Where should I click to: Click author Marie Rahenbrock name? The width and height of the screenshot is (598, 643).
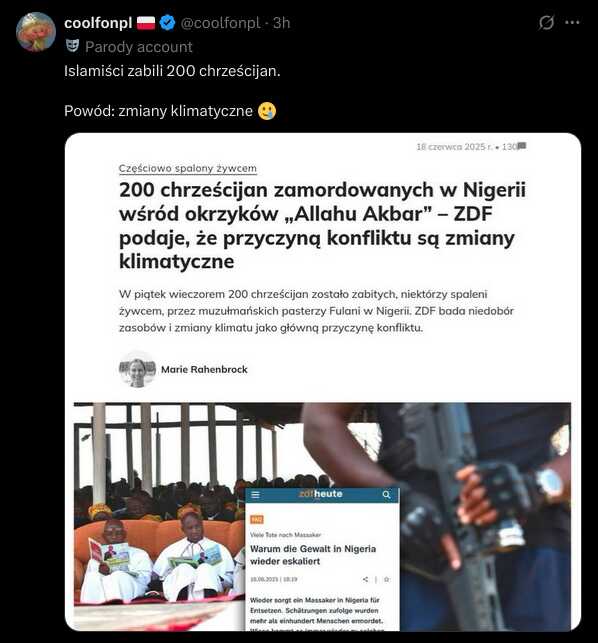pos(204,369)
